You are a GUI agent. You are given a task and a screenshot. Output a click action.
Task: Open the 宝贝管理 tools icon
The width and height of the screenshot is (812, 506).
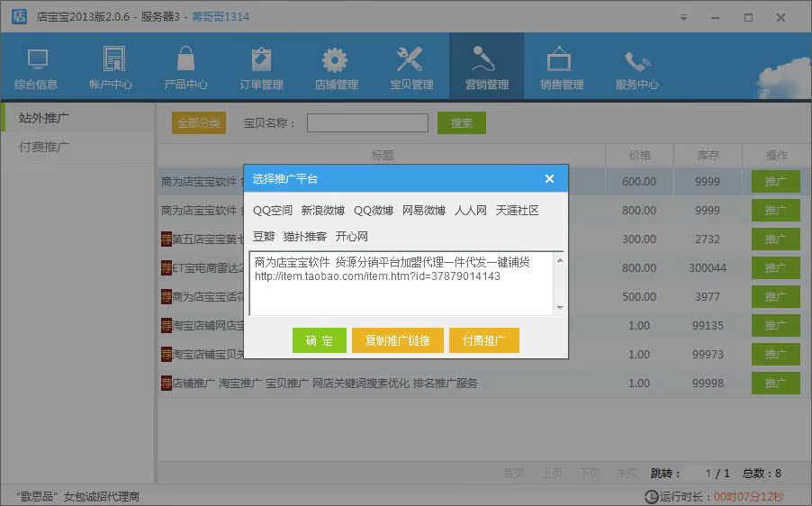pos(411,59)
